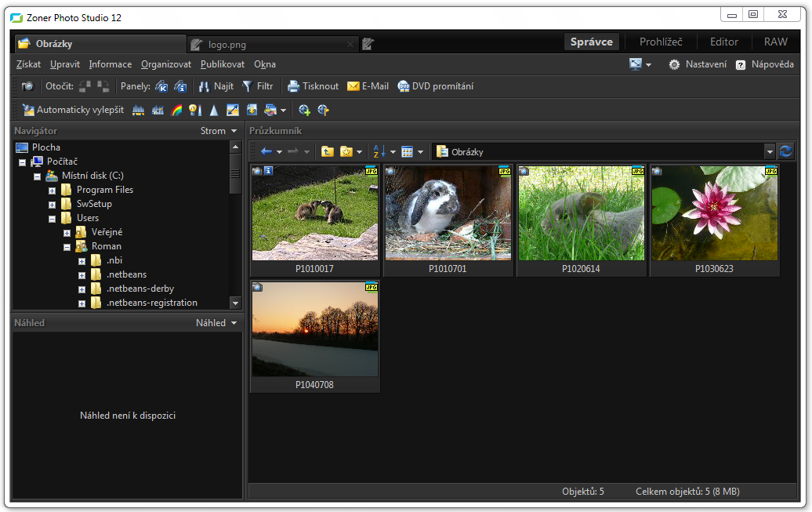Click the globe with yellow flag icon

324,110
